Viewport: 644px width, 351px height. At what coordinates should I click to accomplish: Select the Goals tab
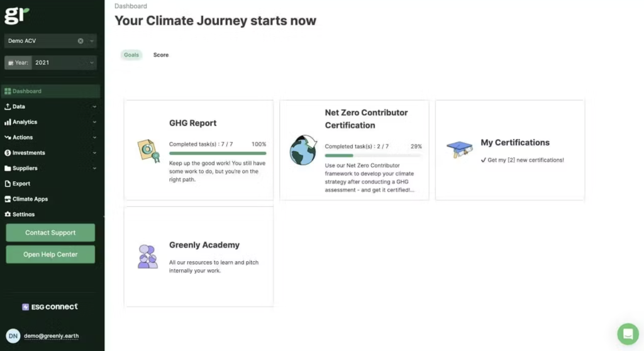coord(131,55)
